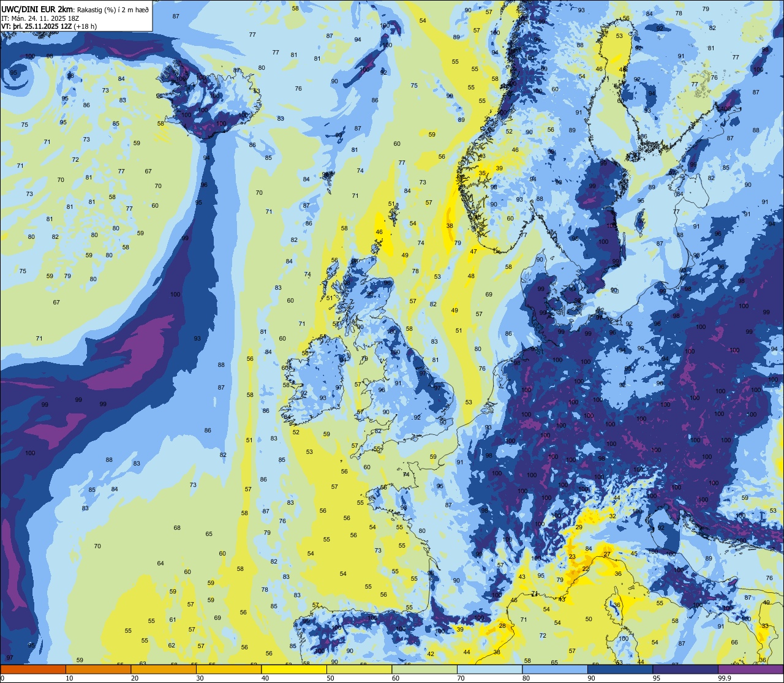Click the humidity value '29' on the map
This screenshot has width=784, height=683.
579,527
